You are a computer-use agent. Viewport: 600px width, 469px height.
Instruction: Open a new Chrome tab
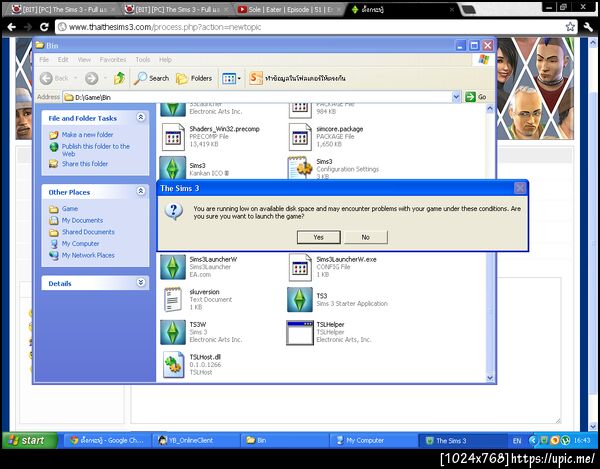point(469,10)
